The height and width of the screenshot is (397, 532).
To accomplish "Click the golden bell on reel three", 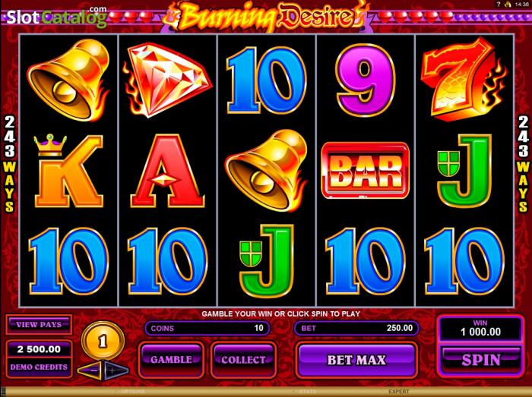I will click(x=266, y=170).
